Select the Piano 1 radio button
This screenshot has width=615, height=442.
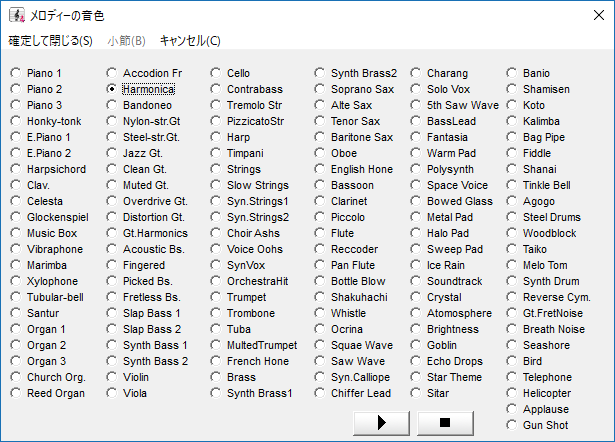coord(16,73)
